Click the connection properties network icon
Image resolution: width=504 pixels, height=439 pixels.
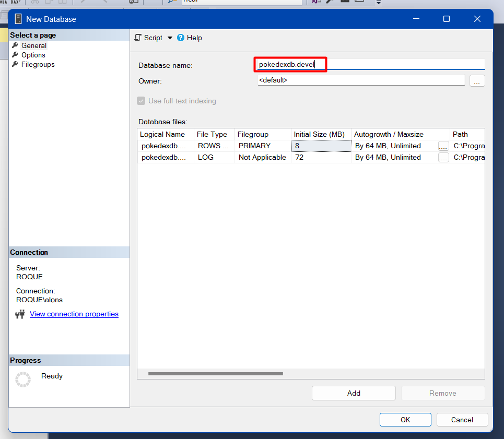pyautogui.click(x=20, y=314)
